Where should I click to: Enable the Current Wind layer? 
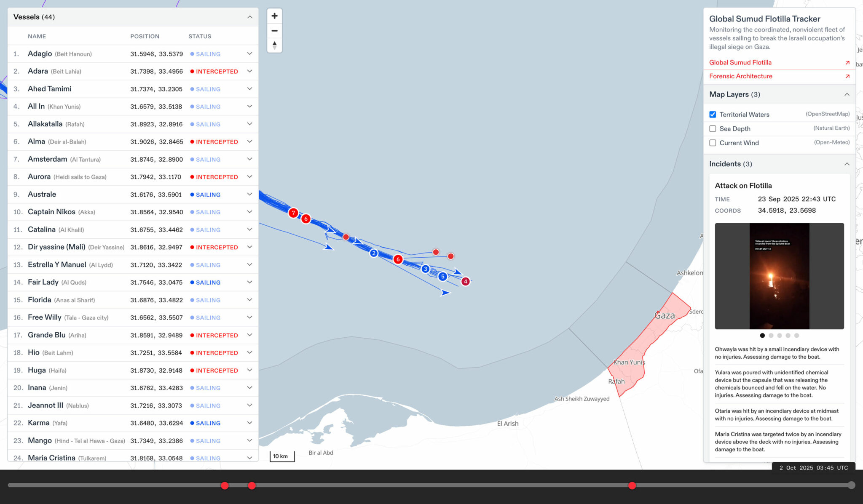(713, 143)
